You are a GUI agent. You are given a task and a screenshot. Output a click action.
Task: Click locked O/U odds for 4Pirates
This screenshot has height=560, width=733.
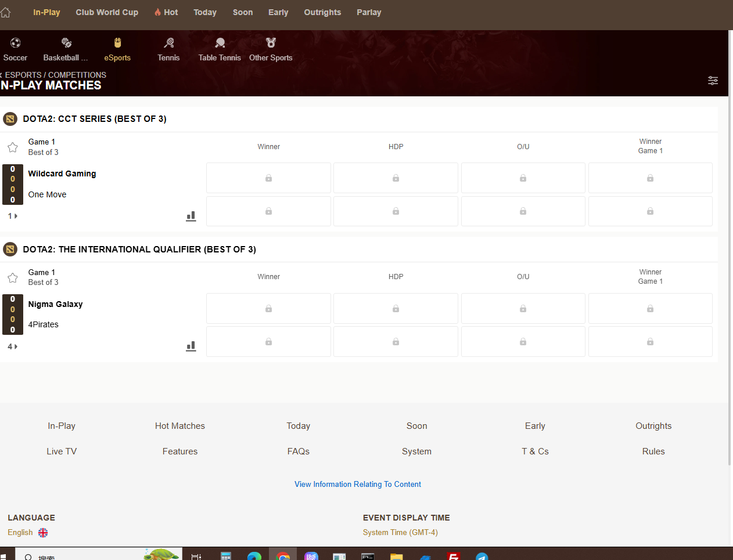coord(523,341)
